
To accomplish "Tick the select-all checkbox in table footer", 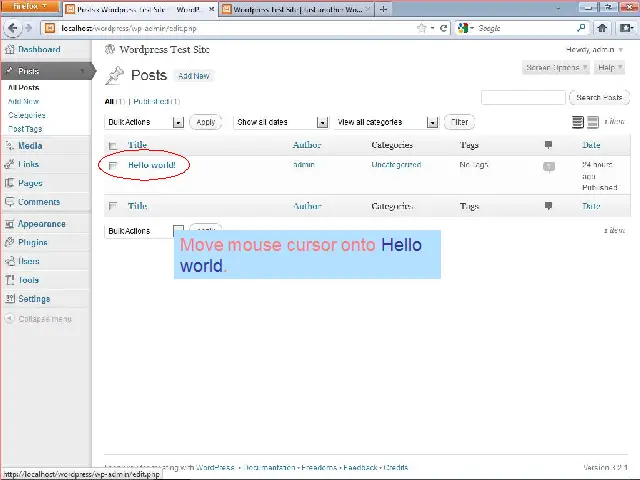I will (x=113, y=206).
